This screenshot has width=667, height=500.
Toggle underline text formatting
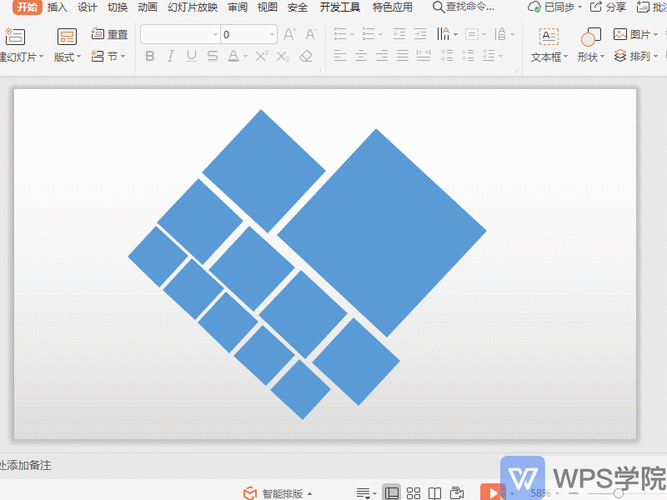[194, 57]
